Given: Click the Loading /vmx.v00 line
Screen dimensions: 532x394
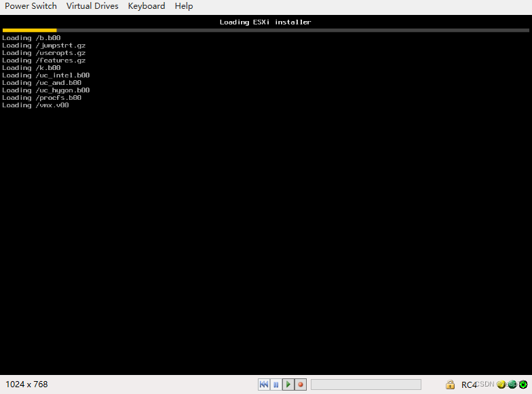Looking at the screenshot, I should (x=35, y=105).
